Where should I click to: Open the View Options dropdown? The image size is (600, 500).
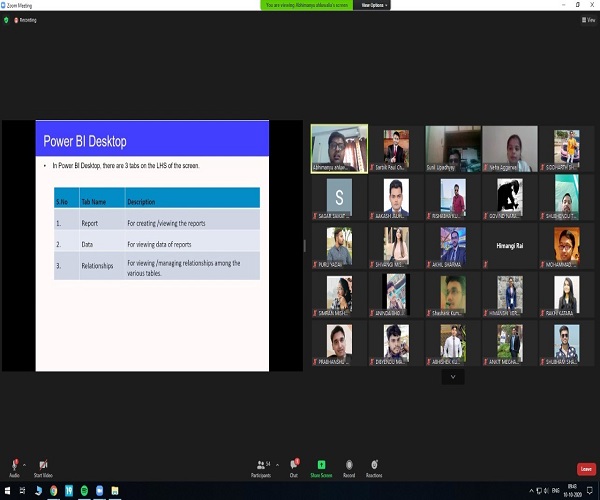374,5
